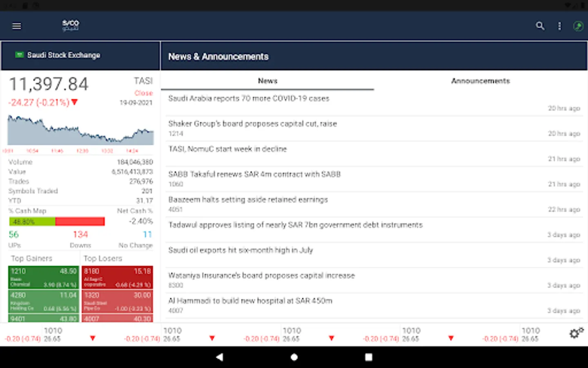Click the Net Cash -2.40% value
Image resolution: width=588 pixels, height=368 pixels.
point(141,221)
